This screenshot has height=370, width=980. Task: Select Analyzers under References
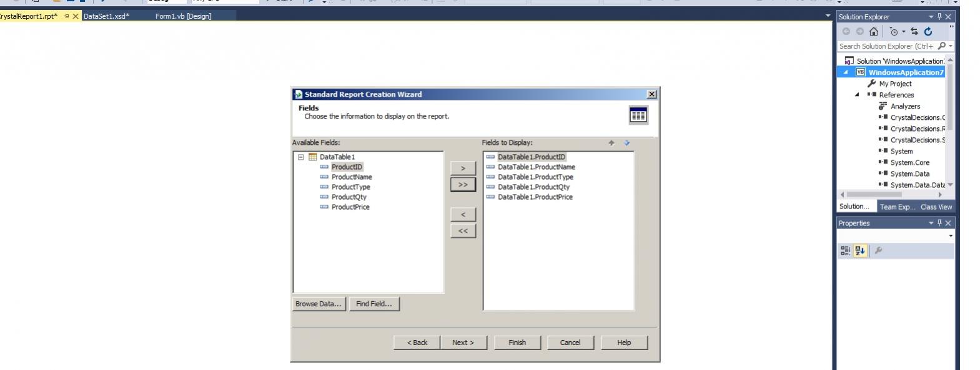point(905,106)
